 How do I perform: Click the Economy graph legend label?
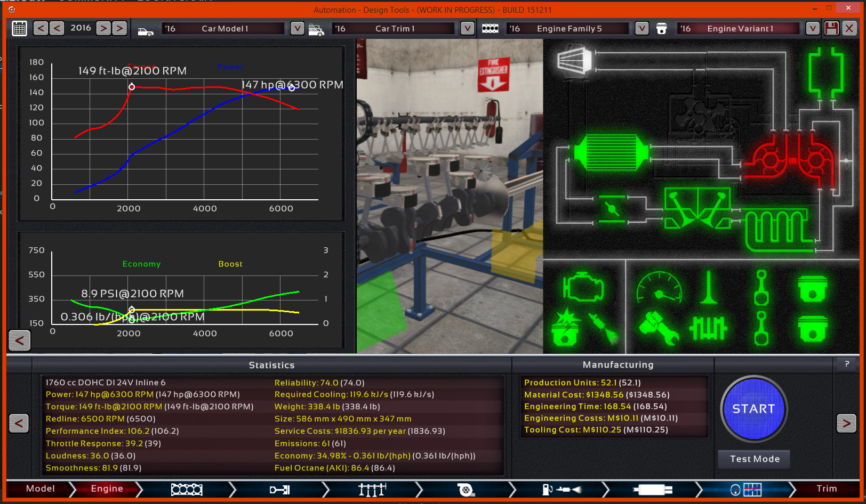[141, 264]
